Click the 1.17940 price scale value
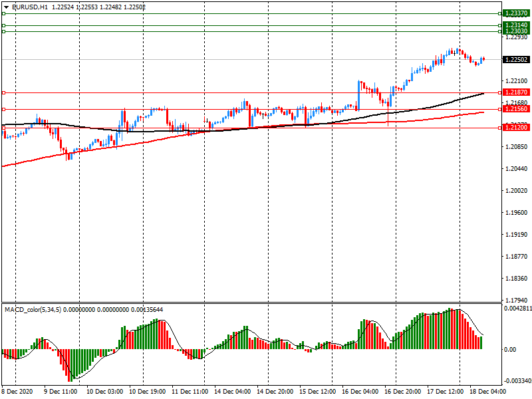532x399 pixels. [517, 301]
